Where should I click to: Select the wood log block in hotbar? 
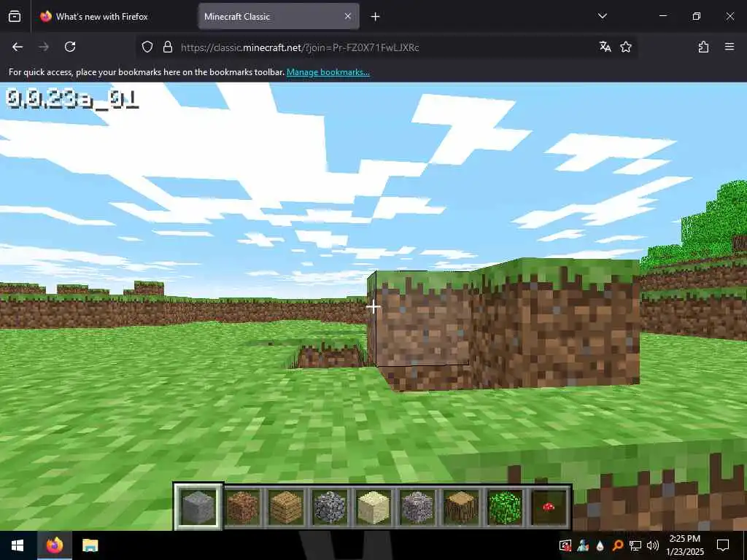point(461,507)
